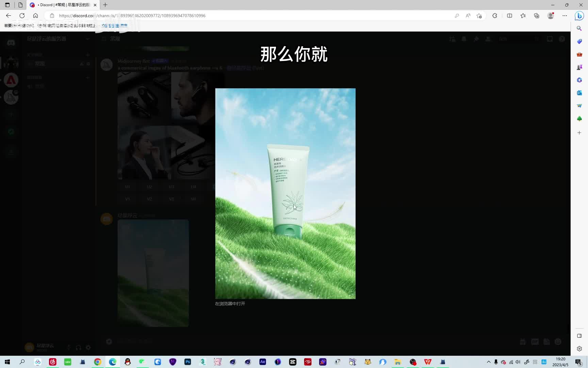
Task: Click the Bing Chat sidebar icon
Action: tap(579, 16)
